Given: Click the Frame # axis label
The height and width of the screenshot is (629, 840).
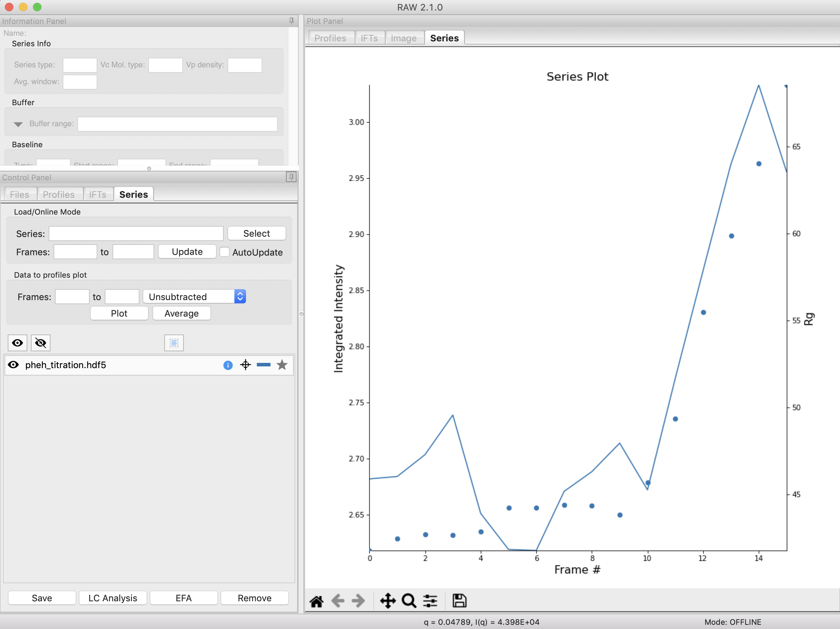Looking at the screenshot, I should pyautogui.click(x=577, y=569).
